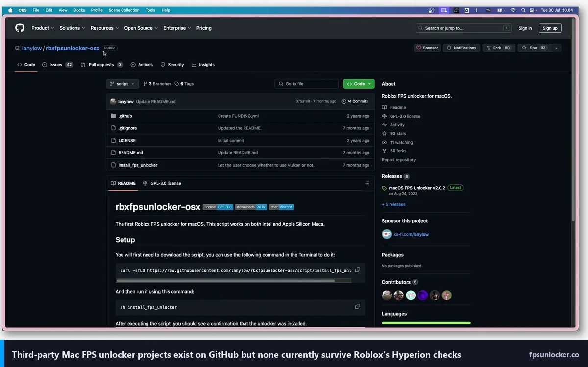The image size is (588, 367).
Task: Open the green Code dropdown button
Action: (359, 84)
